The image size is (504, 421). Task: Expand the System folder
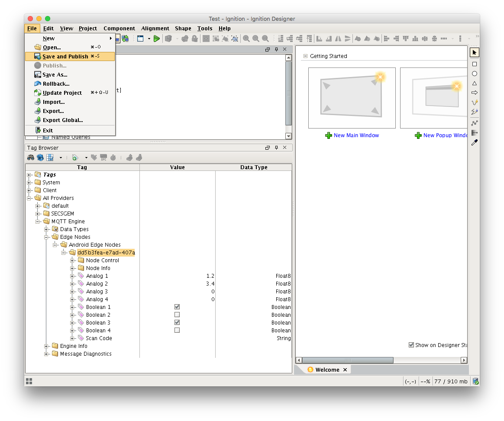pos(29,183)
